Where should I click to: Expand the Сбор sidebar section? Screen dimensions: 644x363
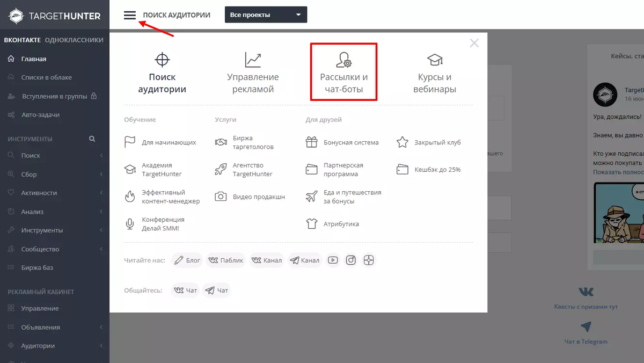pyautogui.click(x=55, y=174)
